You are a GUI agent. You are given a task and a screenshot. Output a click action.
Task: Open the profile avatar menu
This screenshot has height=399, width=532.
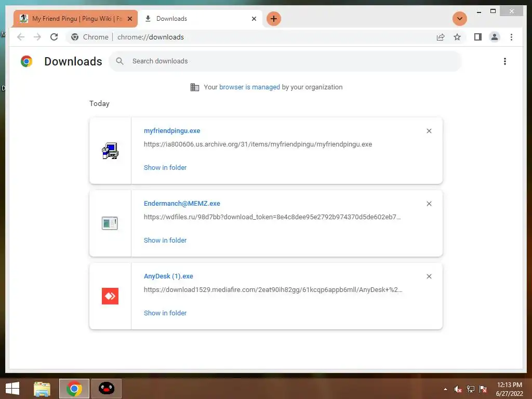[x=495, y=37]
